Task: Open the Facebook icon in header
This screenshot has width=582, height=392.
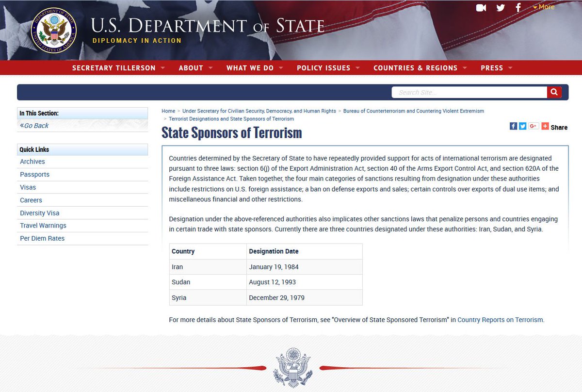Action: (518, 8)
